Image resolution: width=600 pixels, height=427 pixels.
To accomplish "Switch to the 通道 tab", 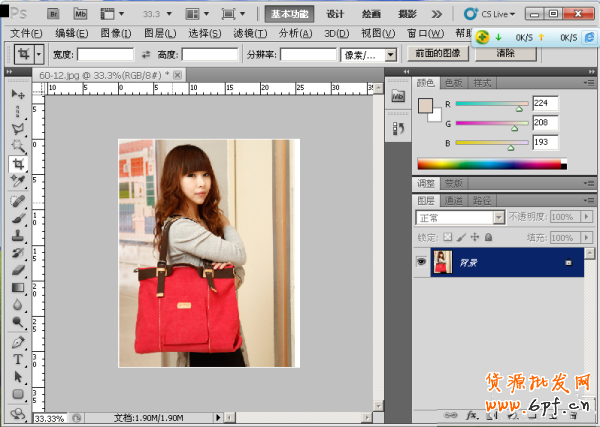I will pyautogui.click(x=454, y=200).
